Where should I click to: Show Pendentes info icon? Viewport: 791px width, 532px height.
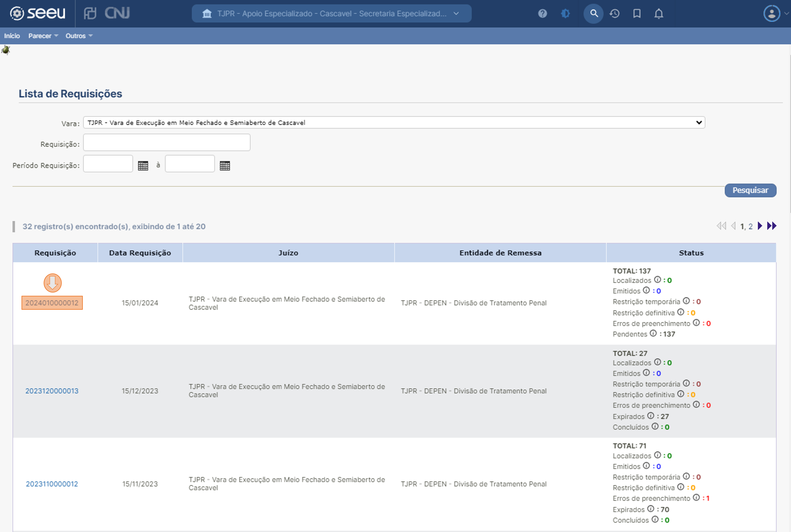(653, 333)
